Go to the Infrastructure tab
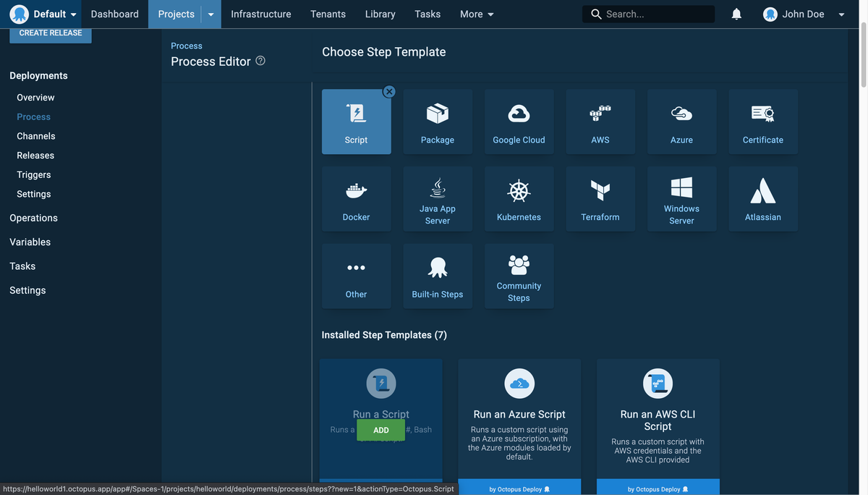Viewport: 868px width, 495px height. (260, 14)
